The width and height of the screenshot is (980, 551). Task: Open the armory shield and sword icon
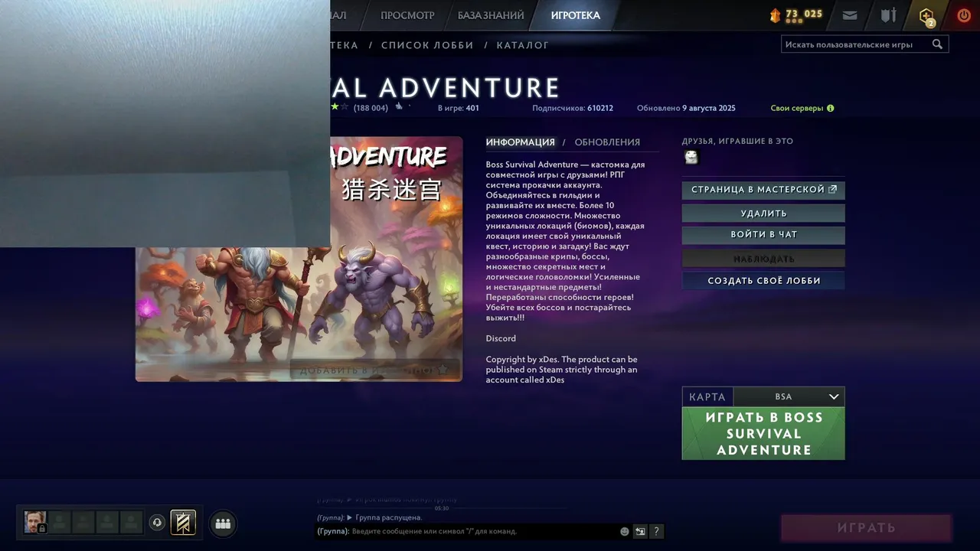[888, 15]
